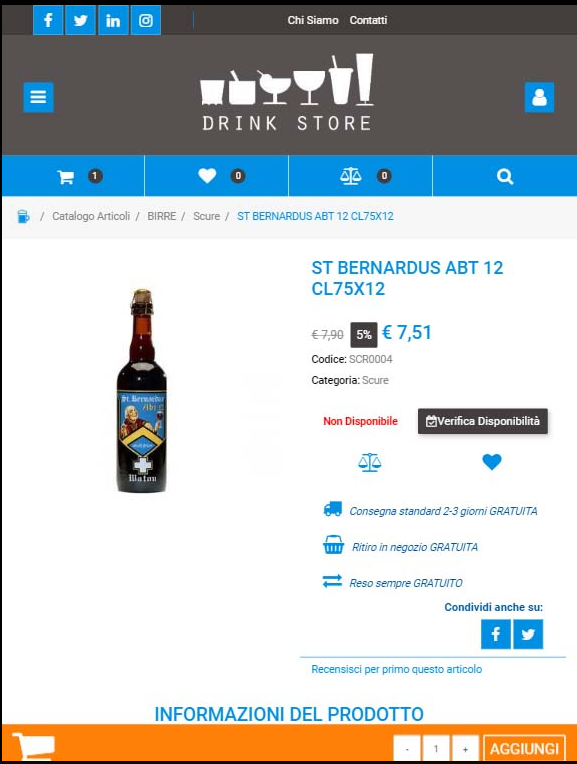The height and width of the screenshot is (764, 577).
Task: Click the St Bernardus bottle image
Action: [142, 390]
